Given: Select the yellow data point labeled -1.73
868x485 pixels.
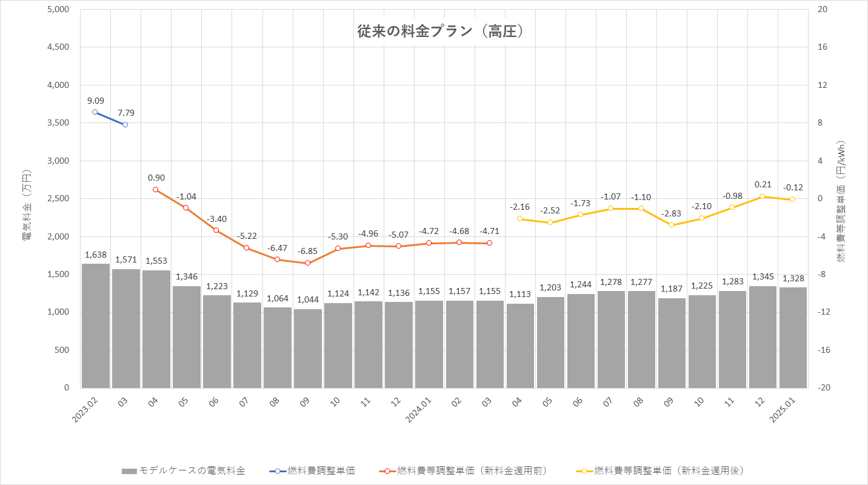Looking at the screenshot, I should (581, 215).
